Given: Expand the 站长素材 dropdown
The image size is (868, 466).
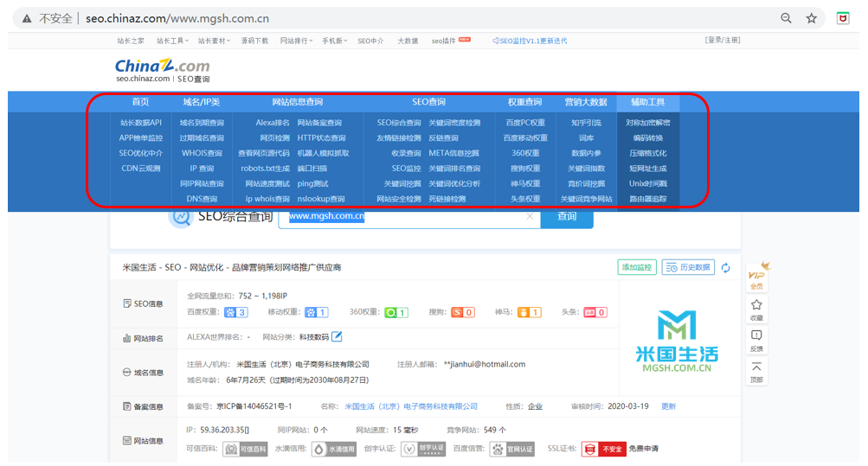Looking at the screenshot, I should pos(215,41).
